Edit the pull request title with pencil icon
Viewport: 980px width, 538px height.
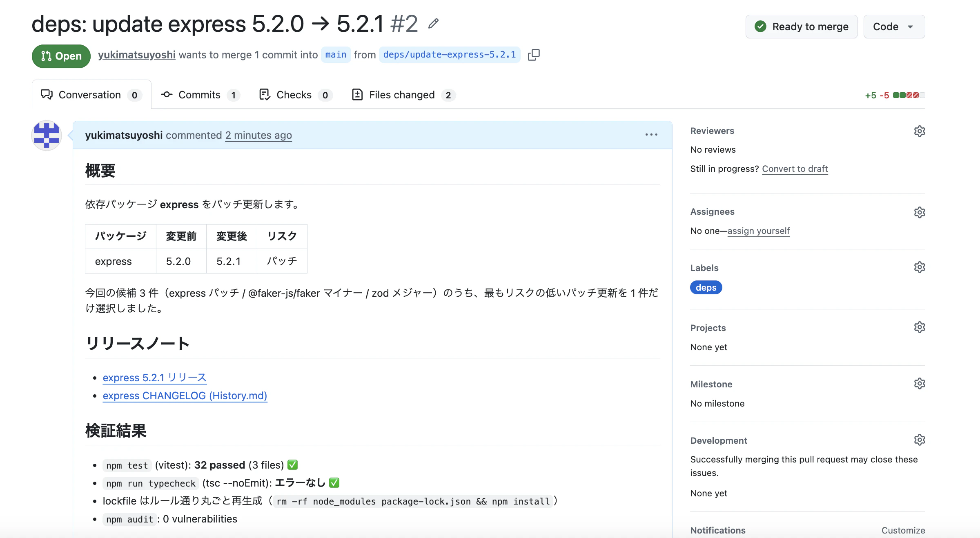pos(433,24)
